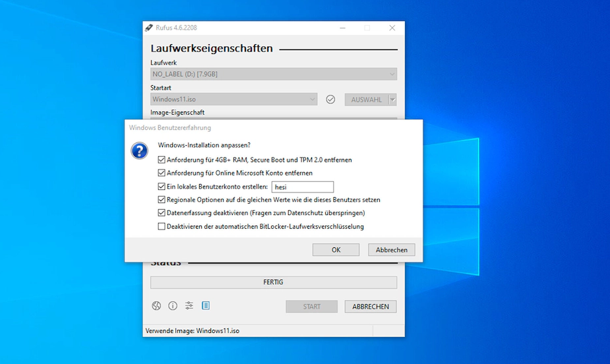Enable BitLocker-Laufwerksverschlüsselung deactivation checkbox
The height and width of the screenshot is (364, 610).
coord(162,226)
